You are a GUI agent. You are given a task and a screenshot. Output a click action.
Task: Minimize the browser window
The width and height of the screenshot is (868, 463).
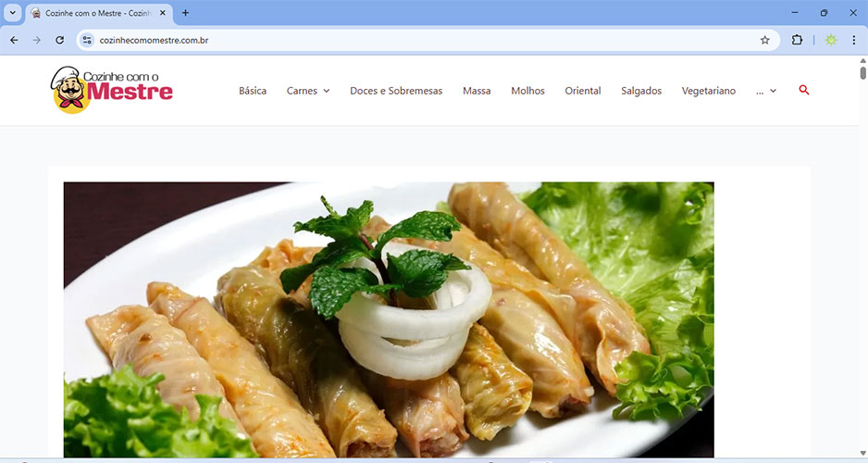pyautogui.click(x=795, y=13)
